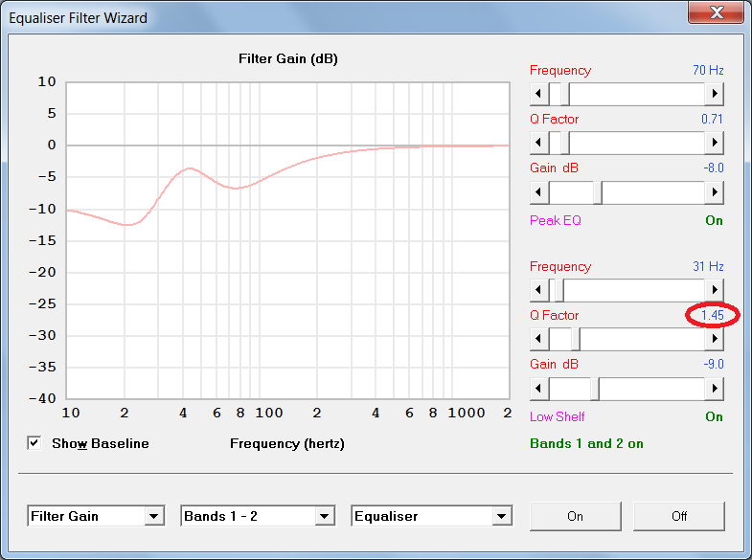Click left arrow of 31 Hz Frequency slider

539,290
